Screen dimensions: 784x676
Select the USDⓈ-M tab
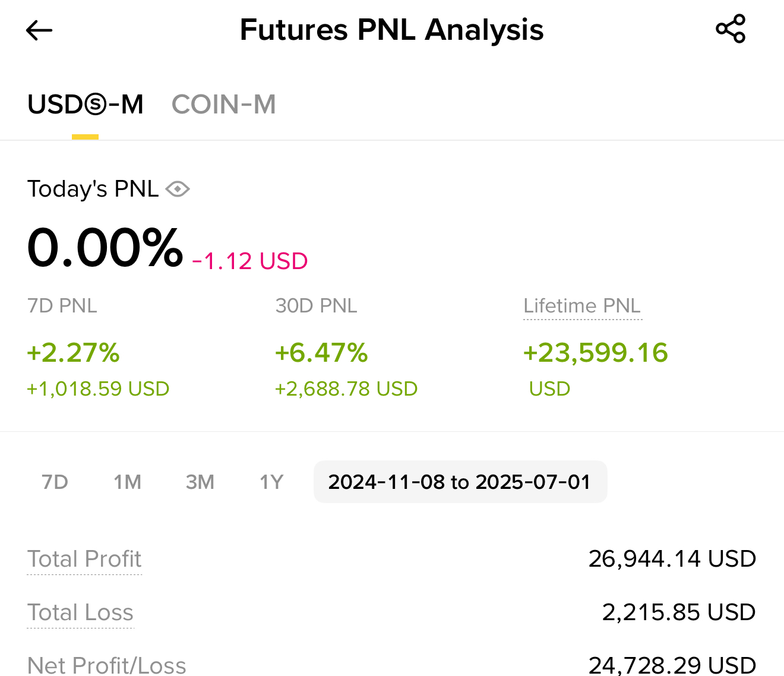(86, 105)
